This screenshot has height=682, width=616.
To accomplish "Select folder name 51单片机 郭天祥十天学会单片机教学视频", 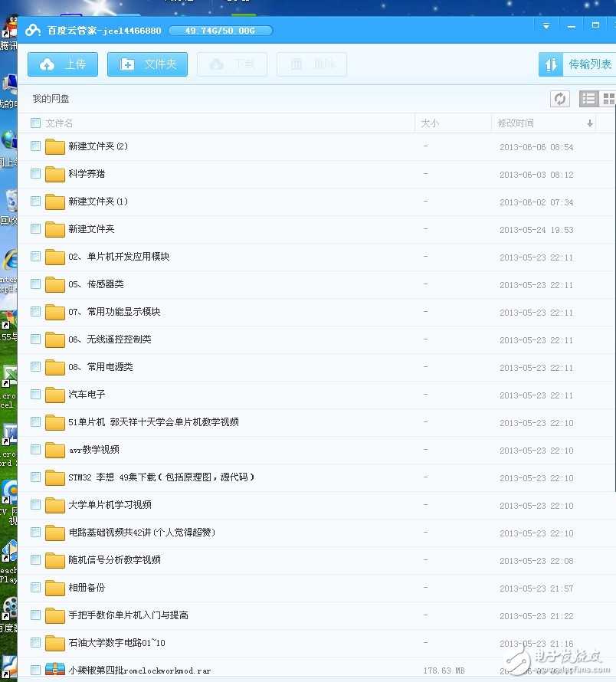I will [153, 422].
